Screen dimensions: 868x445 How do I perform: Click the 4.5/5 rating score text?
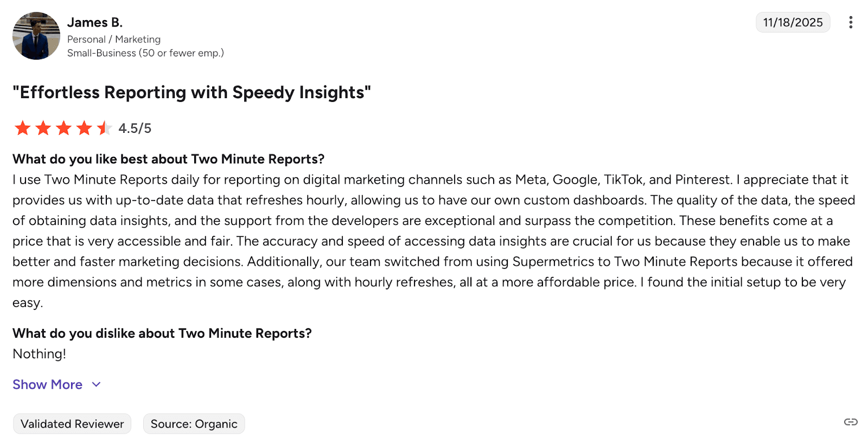[135, 128]
